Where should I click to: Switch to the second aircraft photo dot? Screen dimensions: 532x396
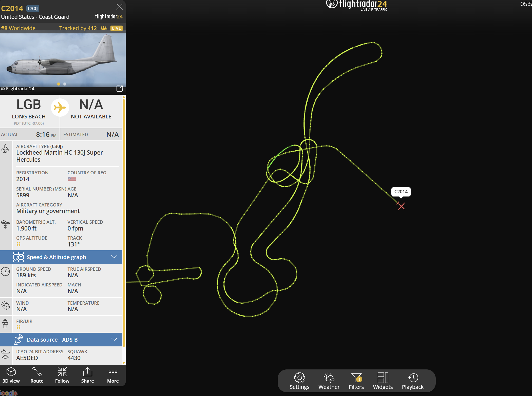pos(65,84)
